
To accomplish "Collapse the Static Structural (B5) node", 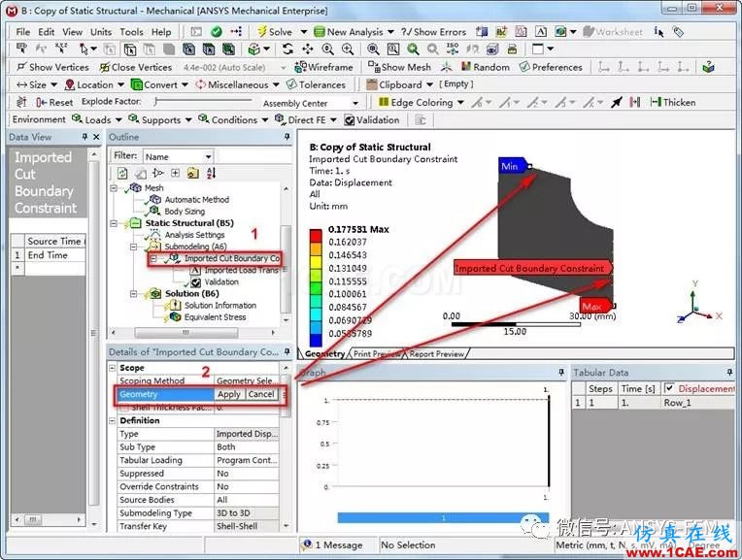I will click(x=114, y=223).
